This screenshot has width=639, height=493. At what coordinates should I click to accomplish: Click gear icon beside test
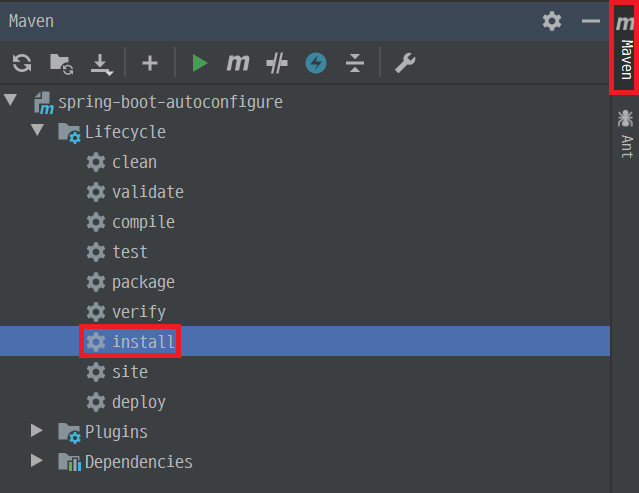(96, 252)
